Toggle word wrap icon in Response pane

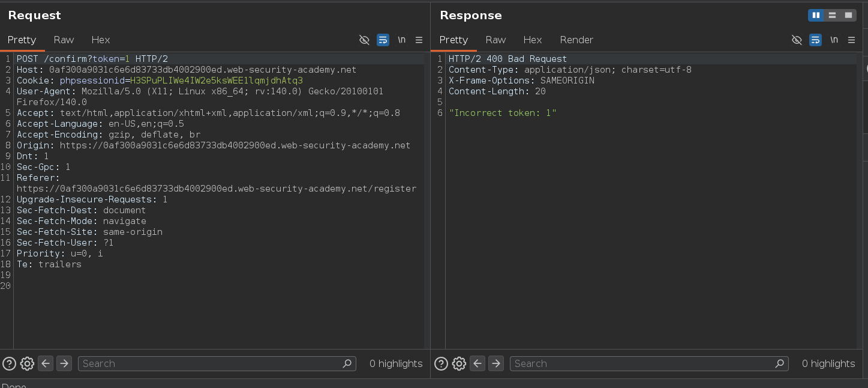815,40
